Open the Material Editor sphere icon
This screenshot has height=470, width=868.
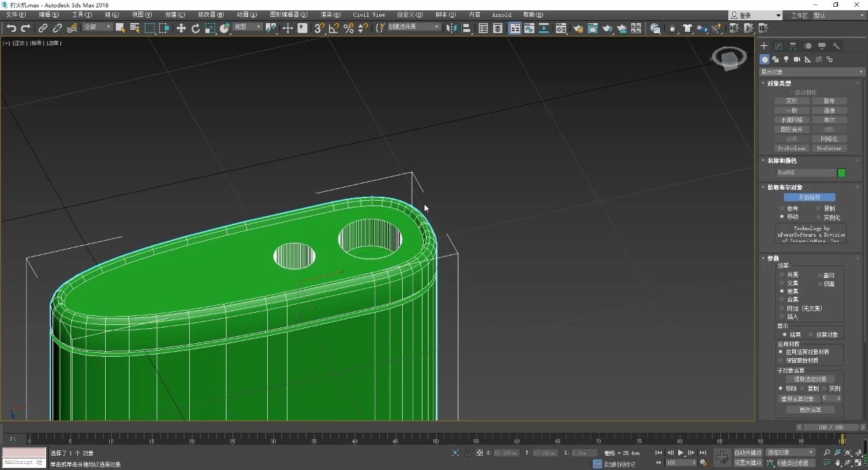[x=561, y=28]
